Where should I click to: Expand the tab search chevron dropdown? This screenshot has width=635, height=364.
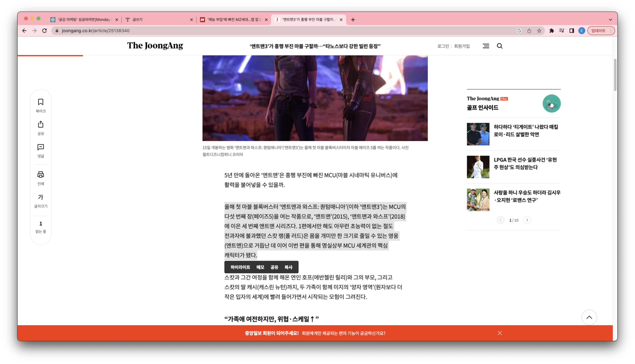click(x=610, y=20)
